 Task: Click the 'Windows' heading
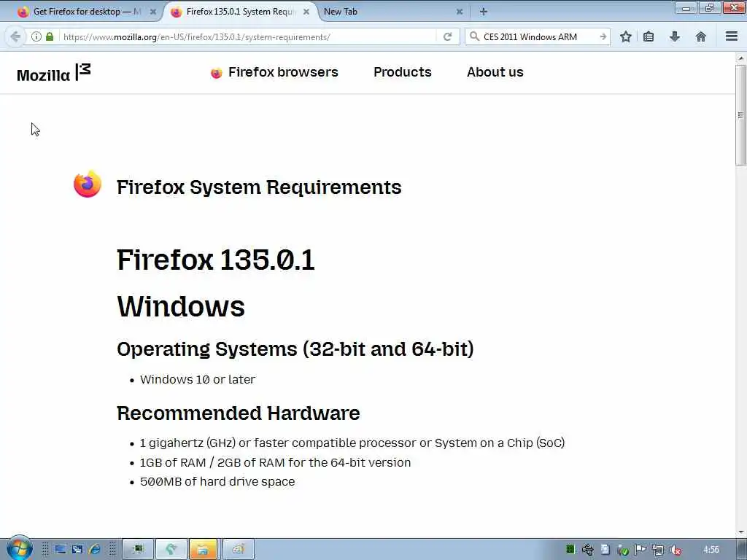[181, 306]
